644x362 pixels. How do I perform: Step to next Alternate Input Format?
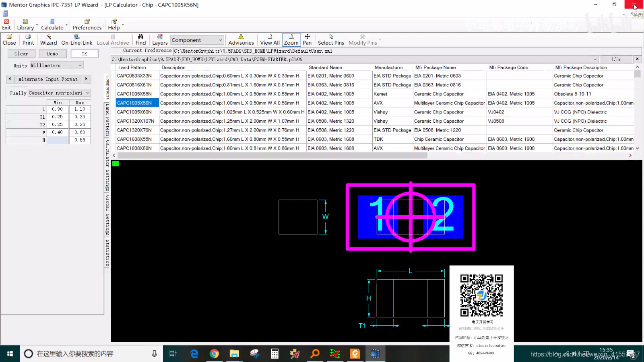coord(87,79)
